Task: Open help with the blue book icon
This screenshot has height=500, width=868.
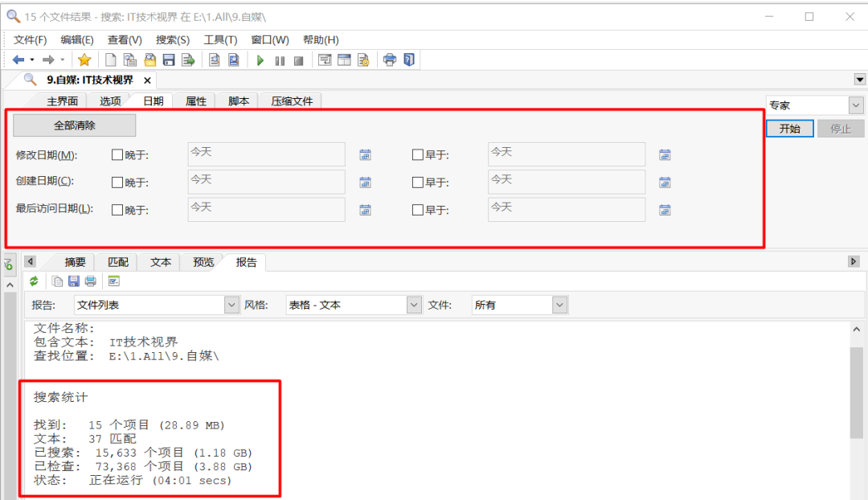Action: (x=409, y=59)
